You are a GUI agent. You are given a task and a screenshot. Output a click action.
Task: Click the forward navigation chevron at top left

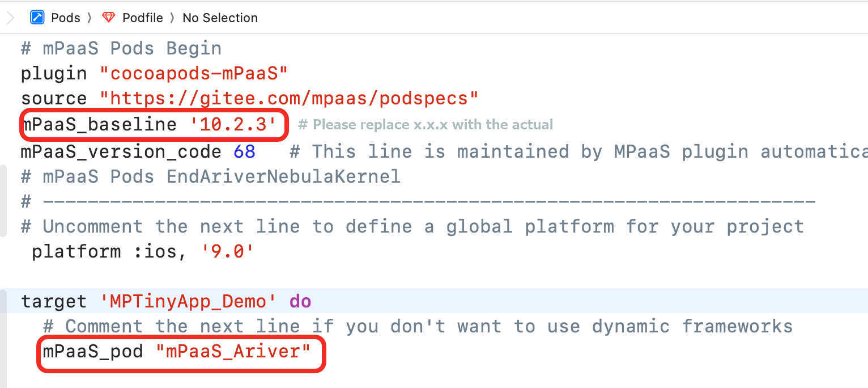(x=10, y=18)
